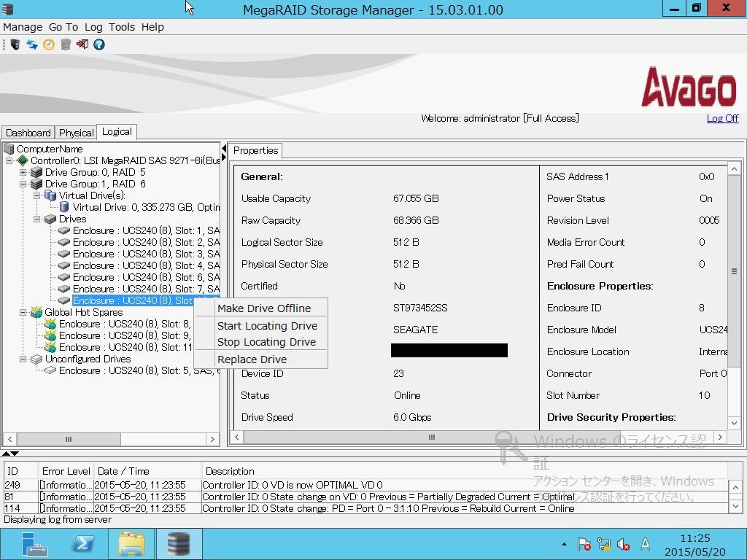Collapse the Unconfigured Drives node
This screenshot has height=560, width=747.
(23, 359)
